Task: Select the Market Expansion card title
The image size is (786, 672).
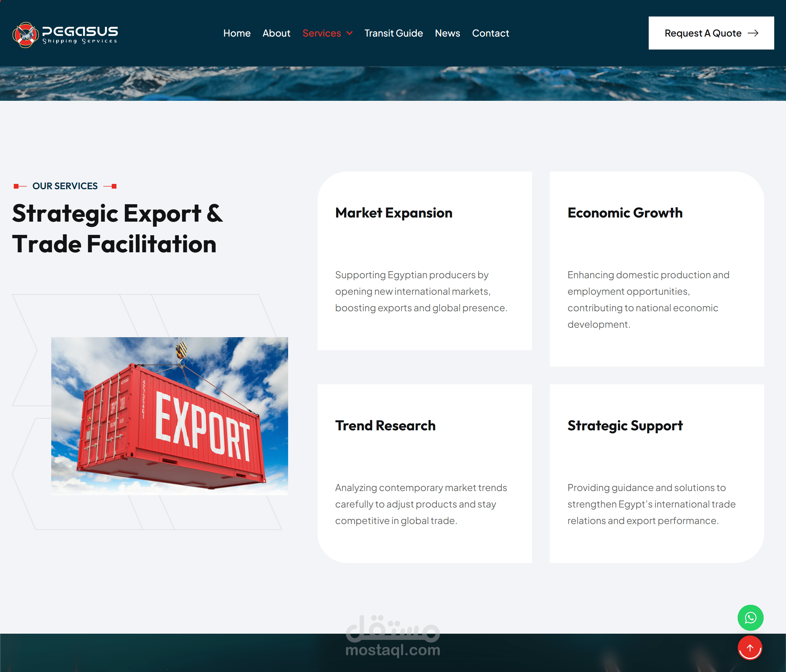Action: (393, 213)
